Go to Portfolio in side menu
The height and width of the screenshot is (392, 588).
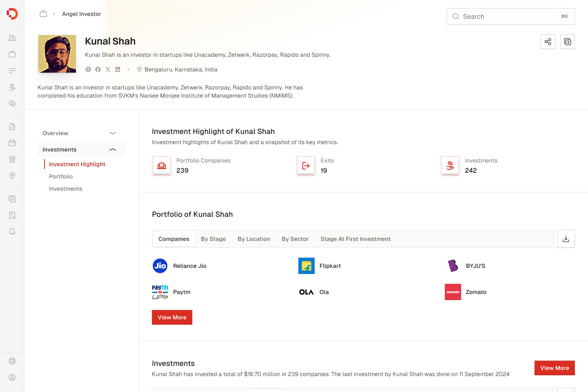61,176
